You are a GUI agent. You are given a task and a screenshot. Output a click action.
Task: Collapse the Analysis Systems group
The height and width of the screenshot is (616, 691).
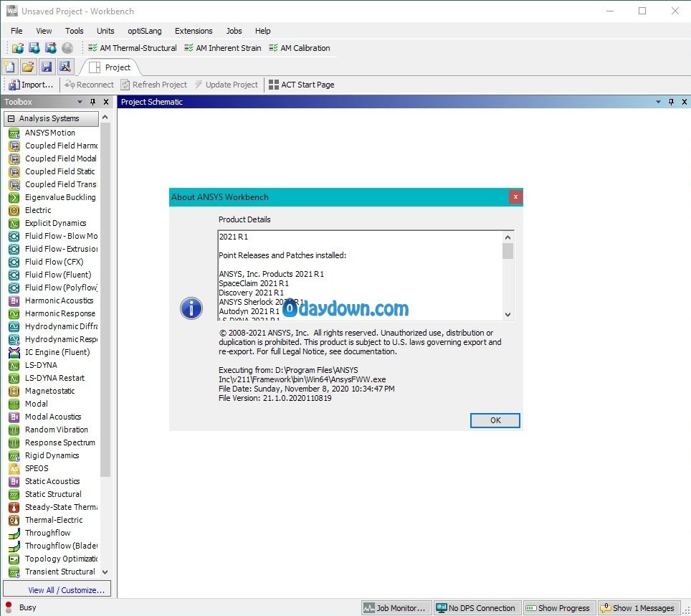(11, 118)
